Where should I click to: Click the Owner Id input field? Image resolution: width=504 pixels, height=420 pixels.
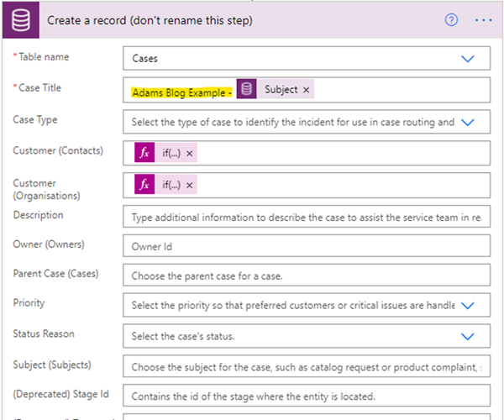click(x=307, y=247)
